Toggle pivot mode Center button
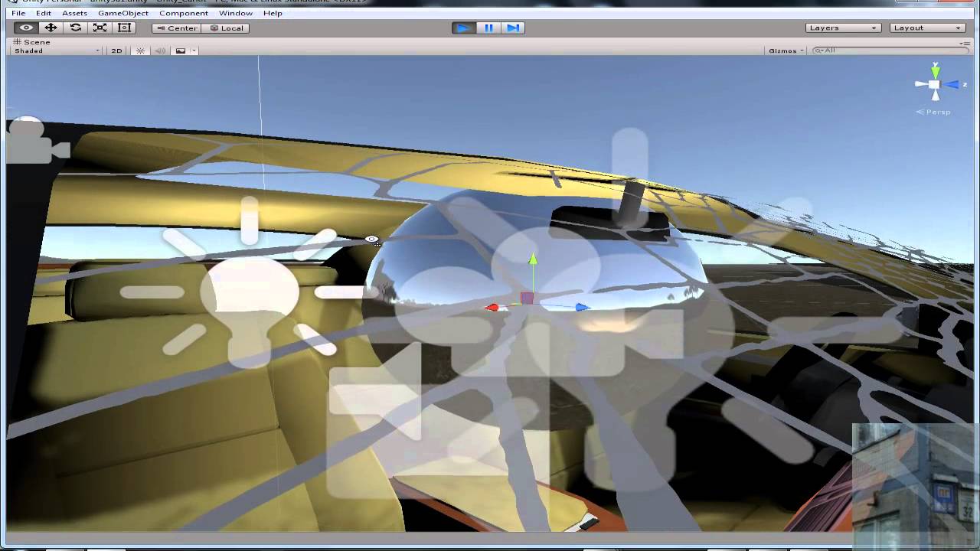This screenshot has height=551, width=980. click(x=177, y=28)
